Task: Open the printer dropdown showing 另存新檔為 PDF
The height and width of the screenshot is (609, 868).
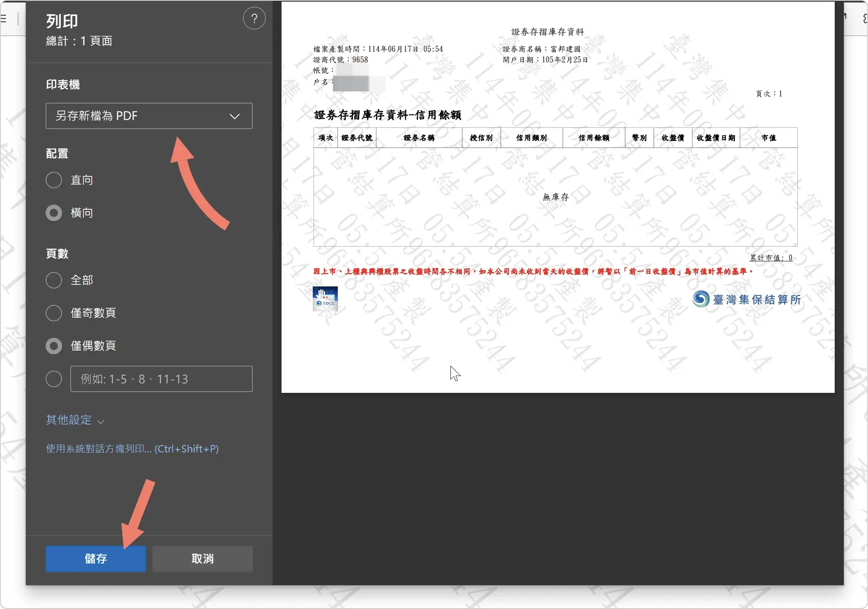Action: click(x=149, y=116)
